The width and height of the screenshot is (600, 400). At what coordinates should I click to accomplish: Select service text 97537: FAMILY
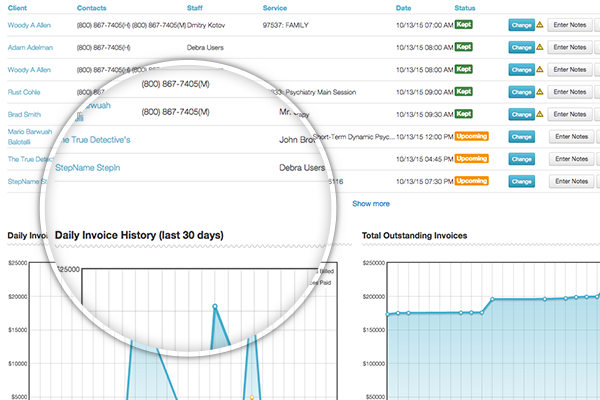[x=285, y=25]
